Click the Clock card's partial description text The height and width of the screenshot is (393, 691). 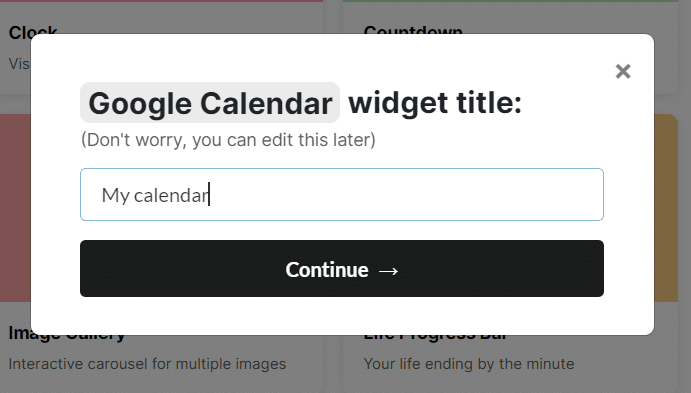pos(19,63)
